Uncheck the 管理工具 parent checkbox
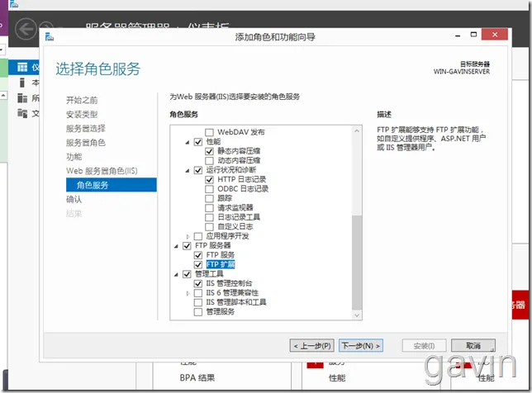Screen dimensions: 532x393 (x=187, y=274)
